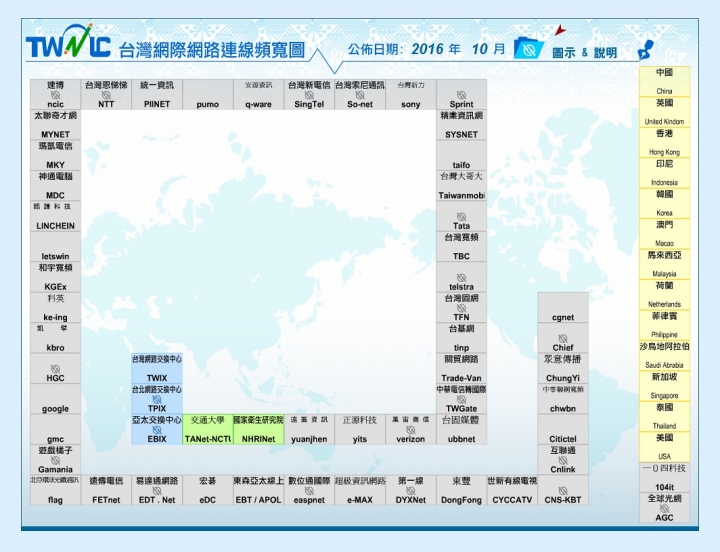Image resolution: width=720 pixels, height=552 pixels.
Task: Select the pumo provider cell
Action: click(208, 94)
